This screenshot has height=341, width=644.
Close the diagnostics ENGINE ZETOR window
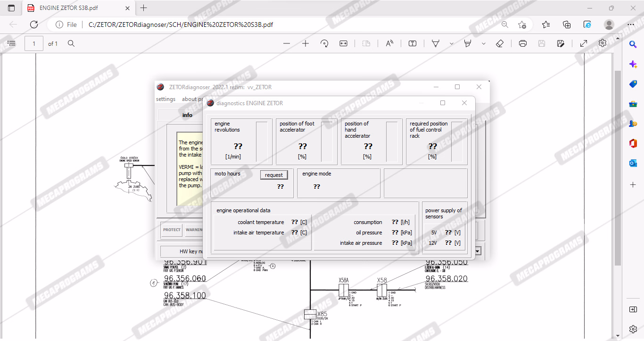[464, 103]
